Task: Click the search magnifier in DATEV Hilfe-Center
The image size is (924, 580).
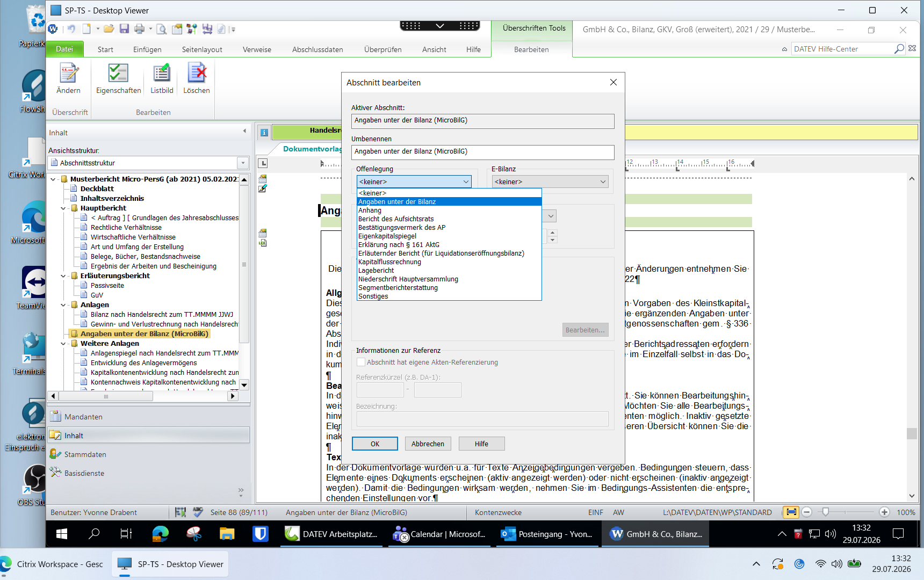Action: [899, 49]
